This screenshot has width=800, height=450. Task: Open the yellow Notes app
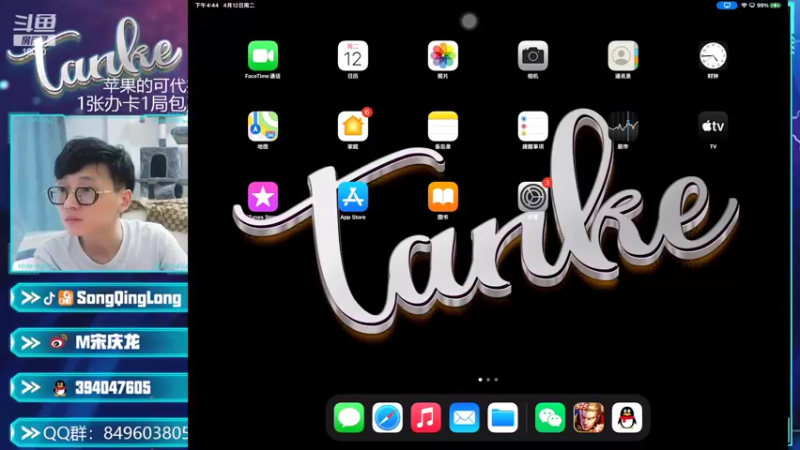pyautogui.click(x=442, y=126)
